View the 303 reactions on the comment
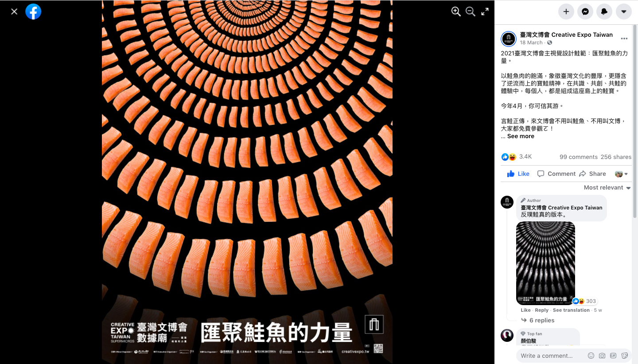This screenshot has width=638, height=364. [585, 301]
